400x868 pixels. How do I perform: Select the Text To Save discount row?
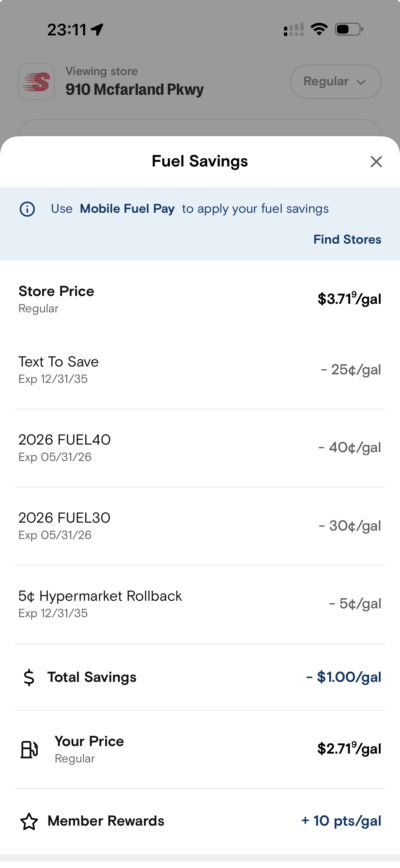click(x=200, y=370)
